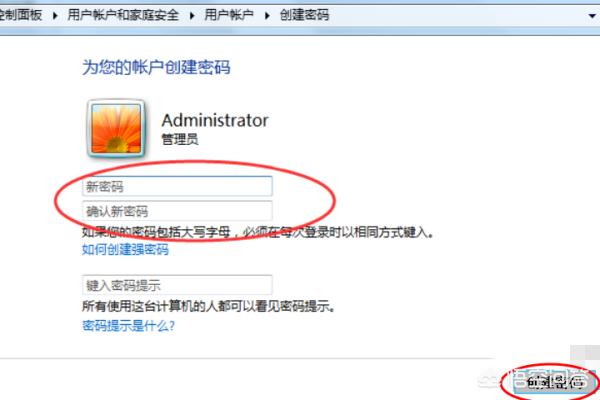Click the 创建密码 button

click(x=554, y=382)
